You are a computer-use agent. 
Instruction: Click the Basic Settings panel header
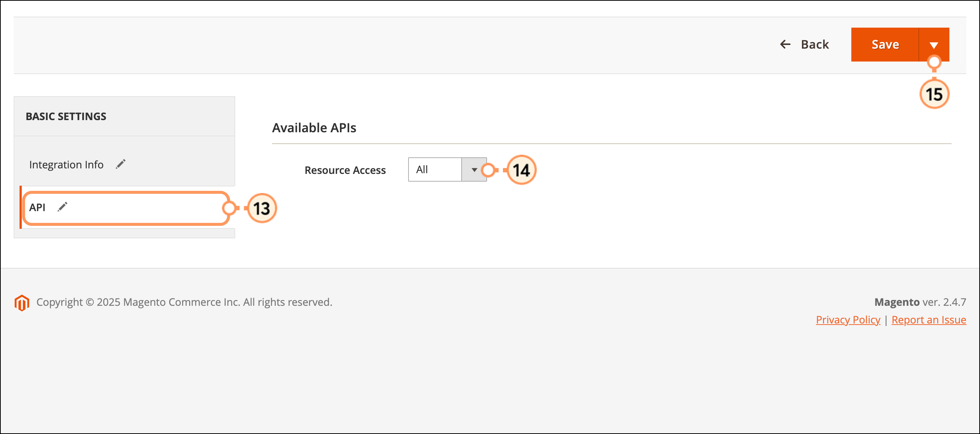coord(124,116)
